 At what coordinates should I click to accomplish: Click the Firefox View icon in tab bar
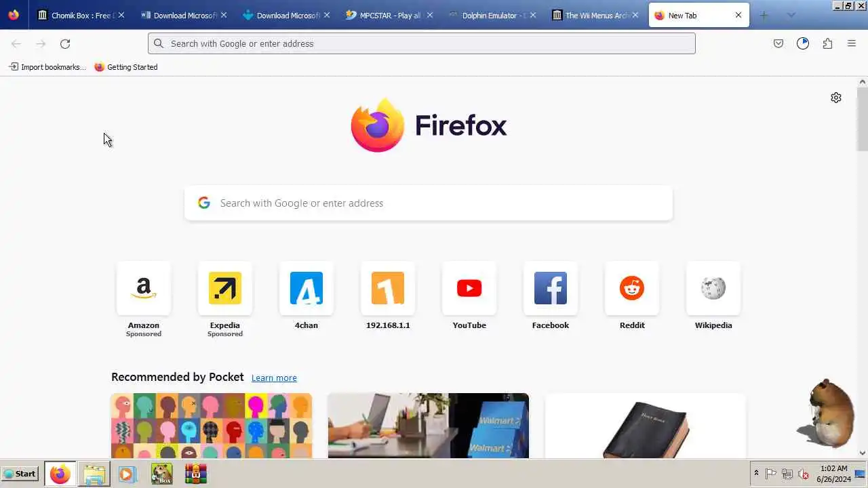click(x=14, y=15)
